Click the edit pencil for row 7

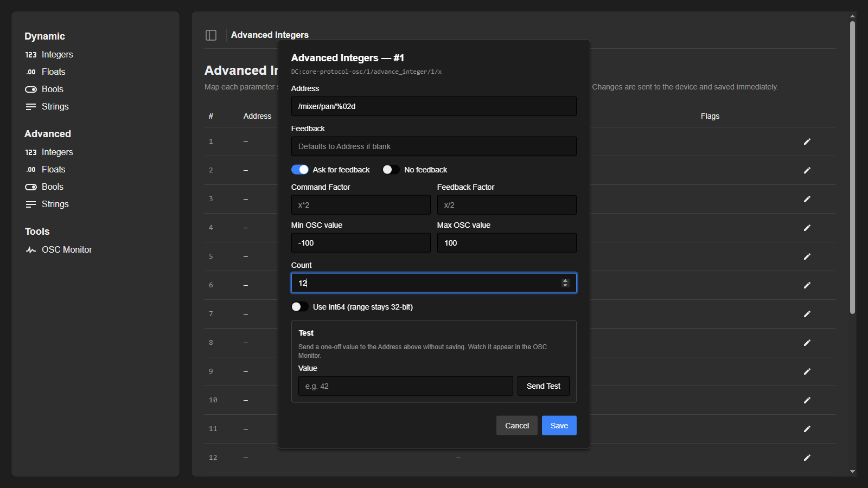pyautogui.click(x=807, y=314)
